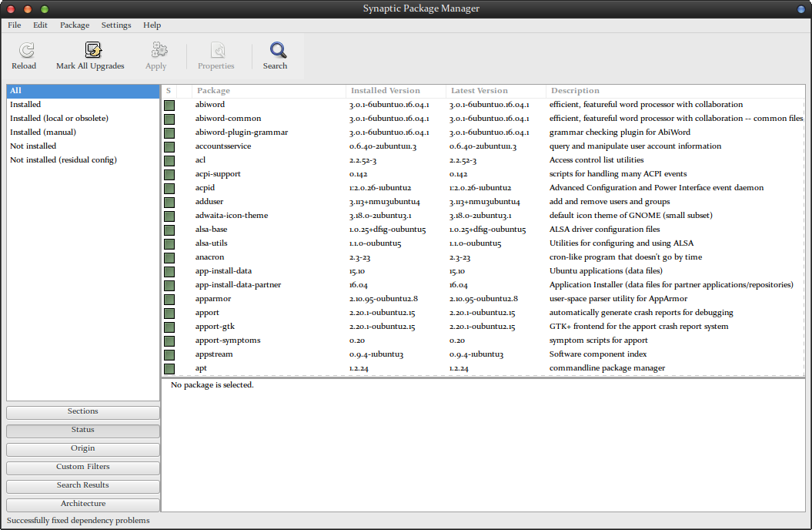The height and width of the screenshot is (530, 812).
Task: Click the status box for apparmor
Action: pyautogui.click(x=169, y=299)
